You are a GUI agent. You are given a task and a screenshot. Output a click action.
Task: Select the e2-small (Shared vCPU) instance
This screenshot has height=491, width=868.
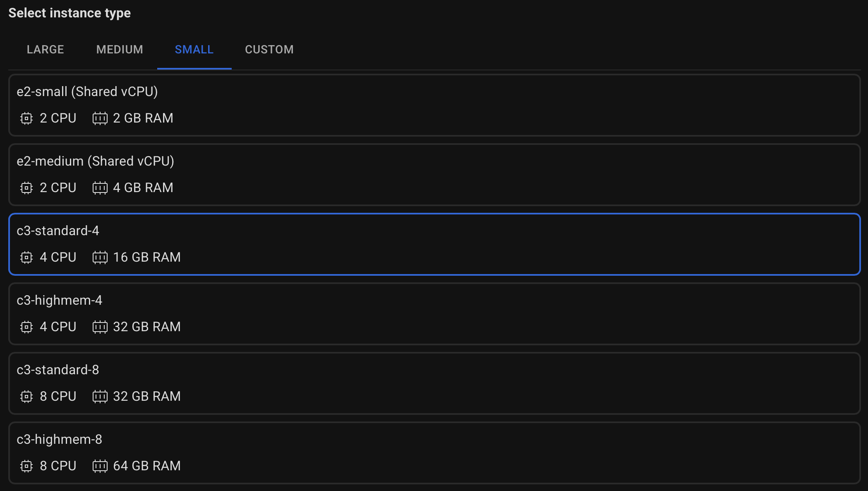coord(434,105)
